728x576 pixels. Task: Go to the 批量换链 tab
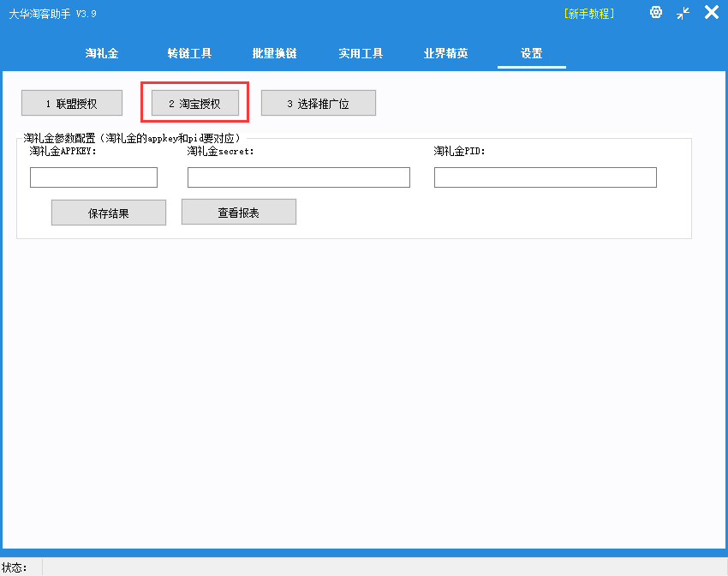(274, 53)
